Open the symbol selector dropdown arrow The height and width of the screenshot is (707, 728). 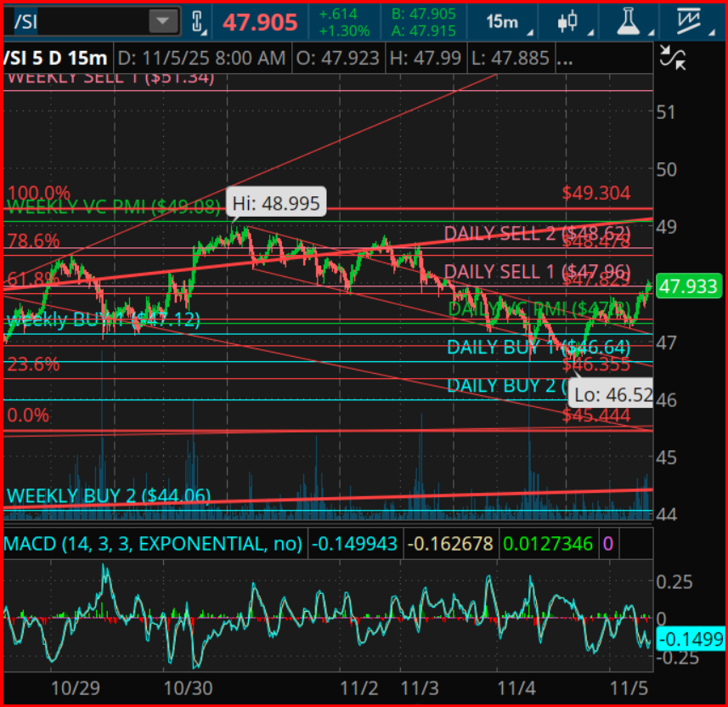[x=161, y=20]
